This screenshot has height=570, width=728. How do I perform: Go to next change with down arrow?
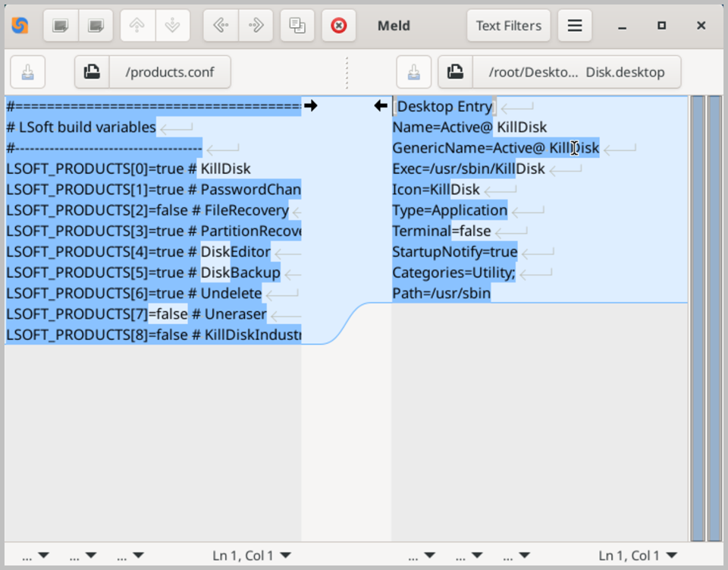(x=173, y=26)
